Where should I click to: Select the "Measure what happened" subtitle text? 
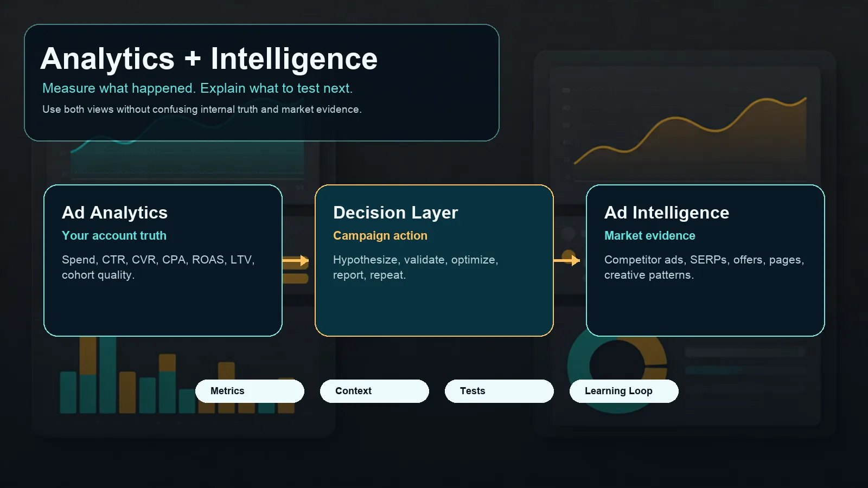[x=197, y=88]
